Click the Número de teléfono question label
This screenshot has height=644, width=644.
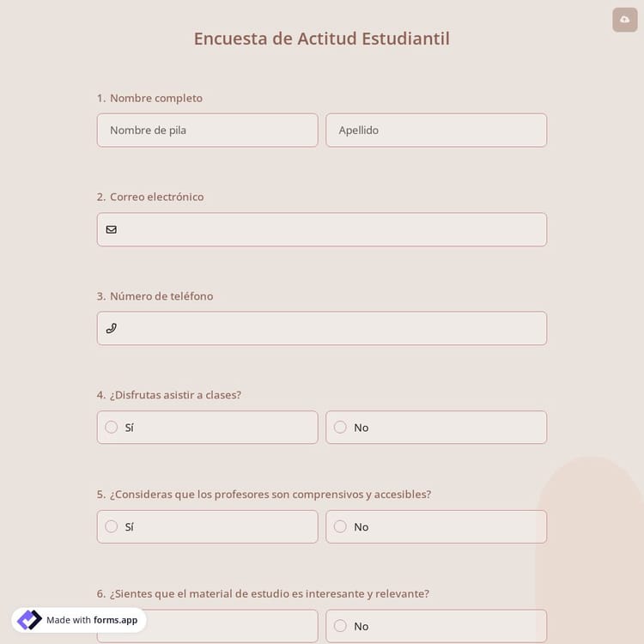point(161,296)
